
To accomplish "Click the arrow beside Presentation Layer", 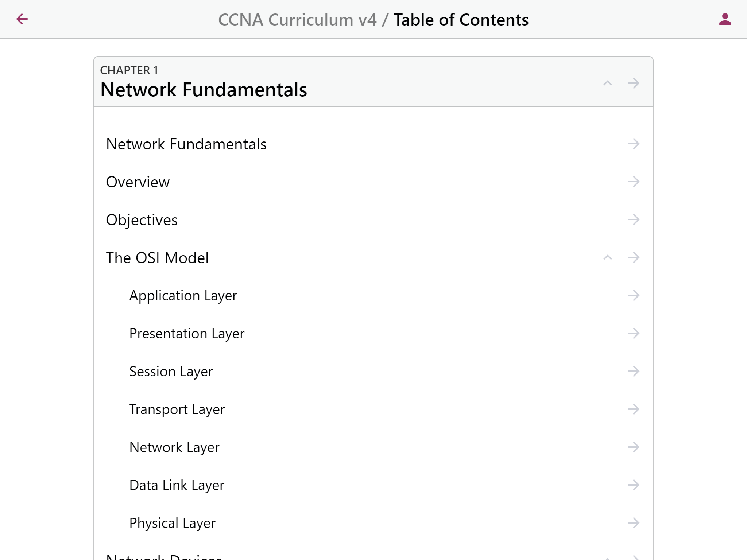I will [634, 333].
